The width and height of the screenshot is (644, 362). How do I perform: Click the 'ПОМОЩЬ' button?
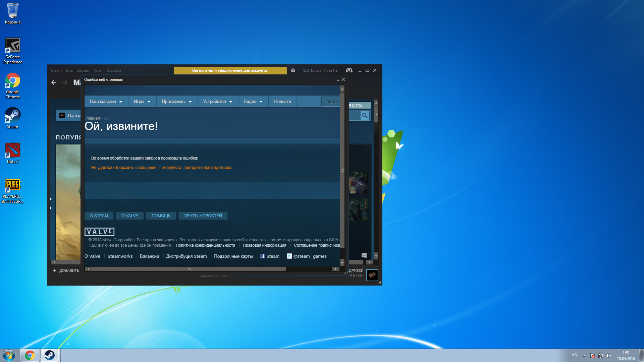(x=161, y=216)
